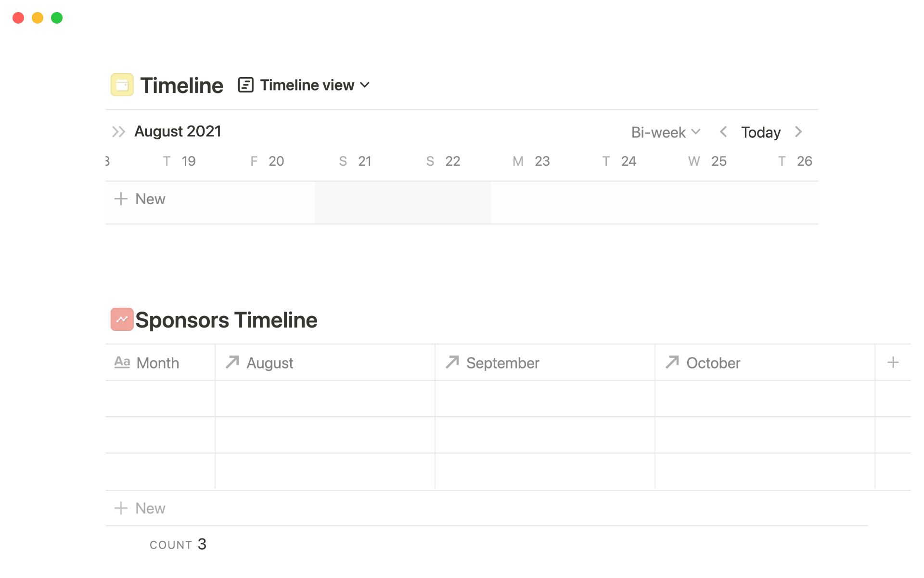Click the Monday 23 date marker
Image resolution: width=924 pixels, height=578 pixels.
tap(531, 161)
